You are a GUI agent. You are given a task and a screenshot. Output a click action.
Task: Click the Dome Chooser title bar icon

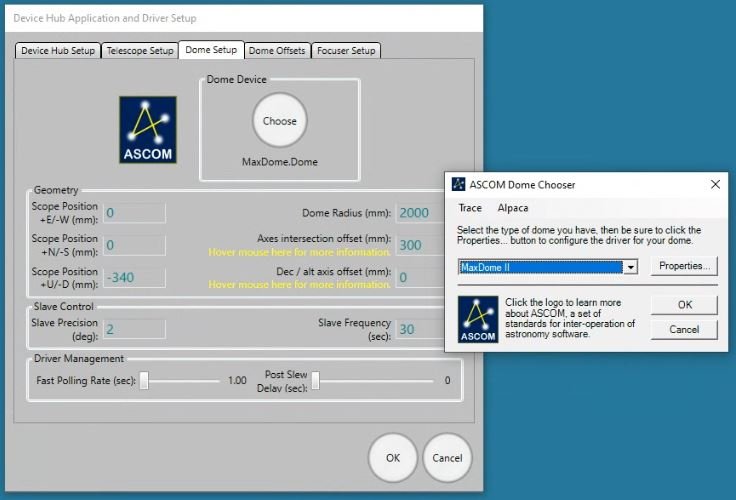coord(458,184)
